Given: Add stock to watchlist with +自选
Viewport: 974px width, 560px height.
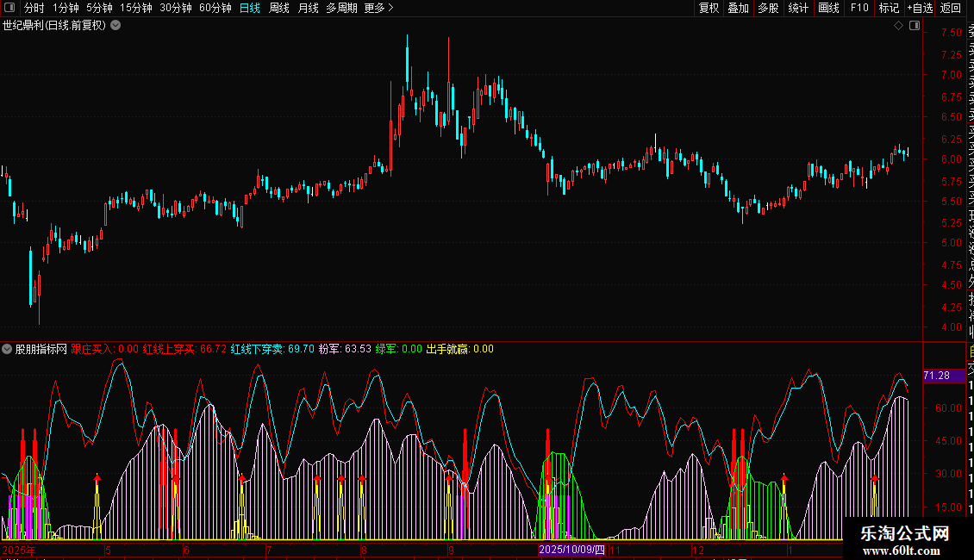Looking at the screenshot, I should click(920, 8).
